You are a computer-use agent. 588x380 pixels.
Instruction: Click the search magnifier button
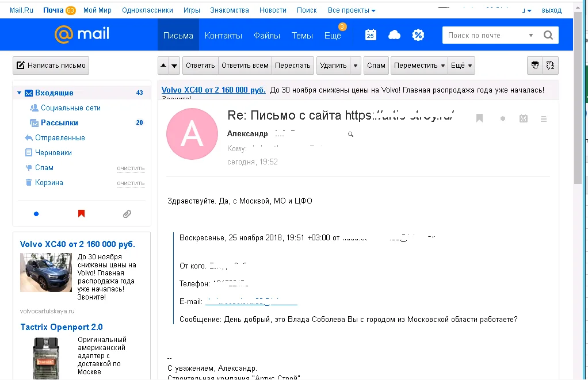coord(548,35)
